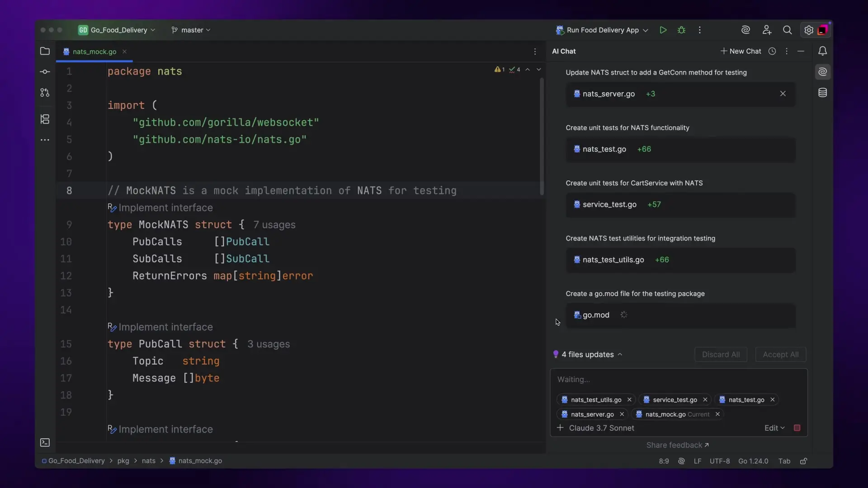The width and height of the screenshot is (868, 488).
Task: Open nats_test.go +66 change entry
Action: point(680,149)
